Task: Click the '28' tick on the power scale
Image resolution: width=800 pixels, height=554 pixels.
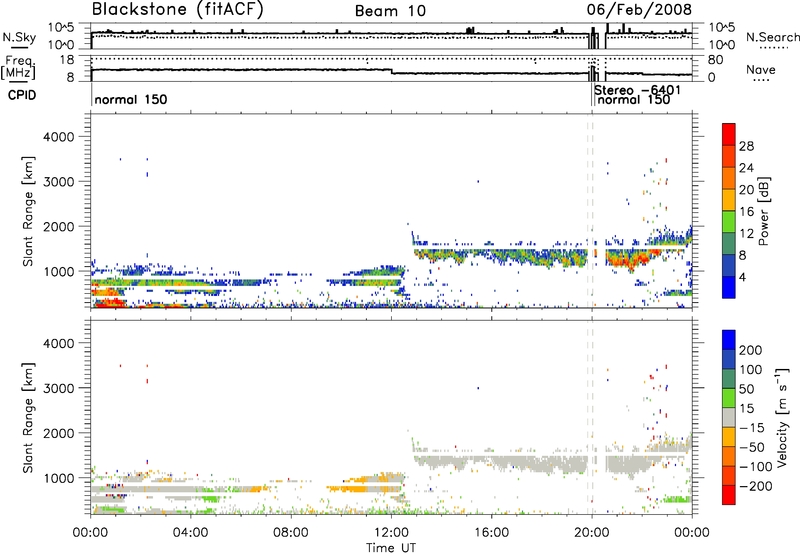Action: click(x=746, y=146)
